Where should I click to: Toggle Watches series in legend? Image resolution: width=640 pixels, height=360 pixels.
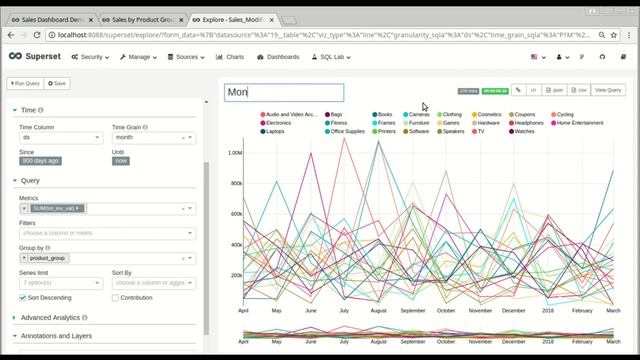522,131
